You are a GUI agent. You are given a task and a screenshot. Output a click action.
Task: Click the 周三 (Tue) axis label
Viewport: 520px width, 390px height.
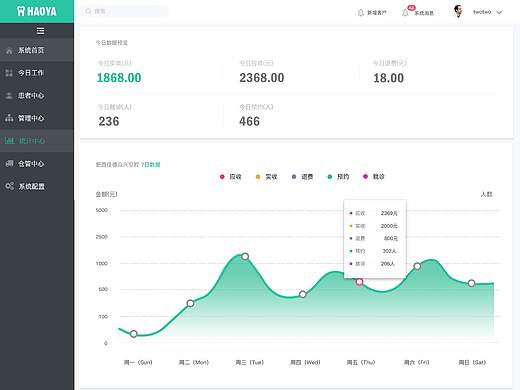(x=250, y=362)
